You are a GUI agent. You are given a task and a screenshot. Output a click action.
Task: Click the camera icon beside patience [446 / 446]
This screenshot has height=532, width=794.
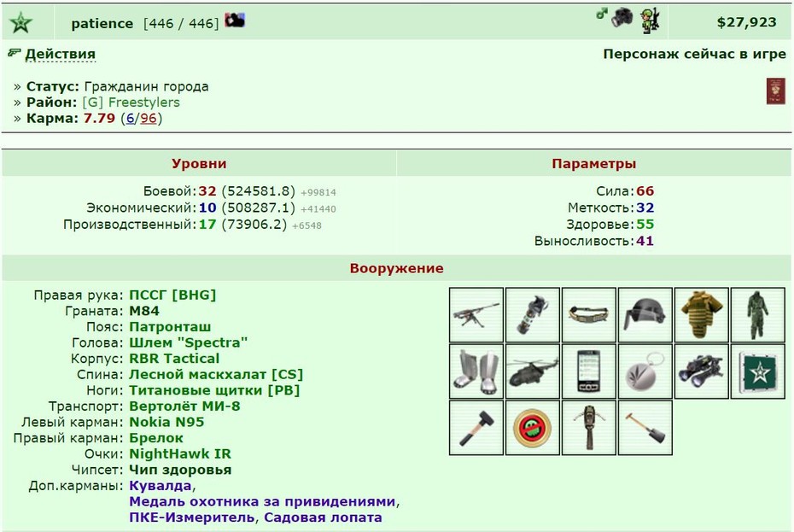pos(235,20)
